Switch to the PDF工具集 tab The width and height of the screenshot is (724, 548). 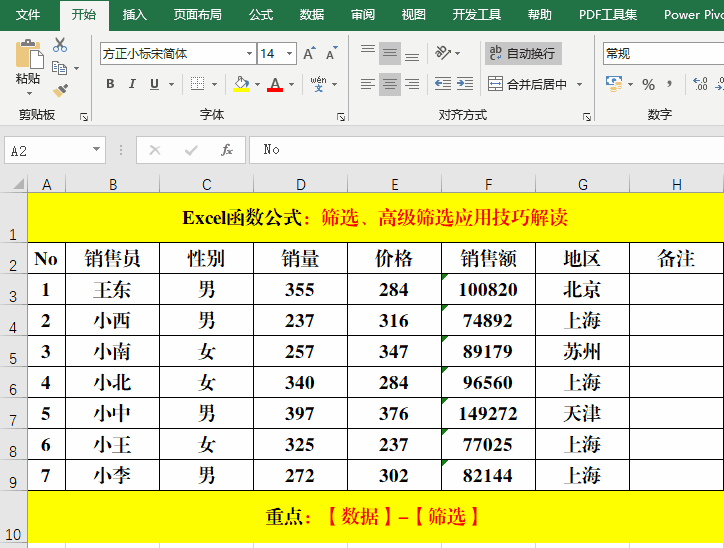(x=608, y=15)
